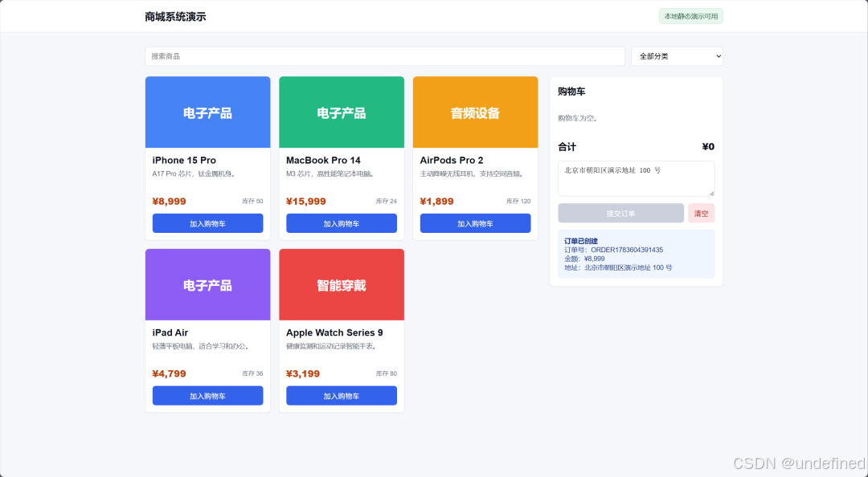The image size is (868, 477).
Task: Select the iPad Air purple banner image
Action: click(207, 284)
